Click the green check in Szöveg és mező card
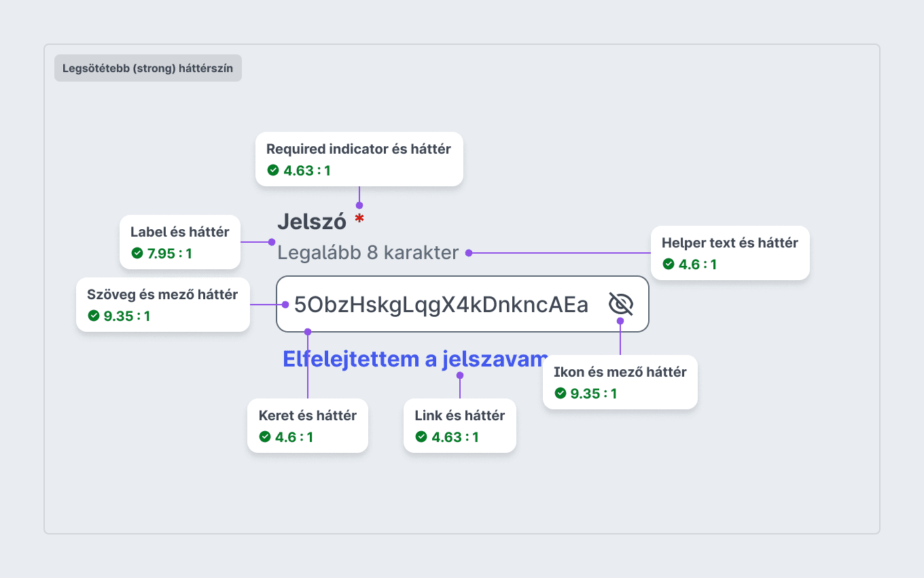Screen dimensions: 924x578 (93, 316)
